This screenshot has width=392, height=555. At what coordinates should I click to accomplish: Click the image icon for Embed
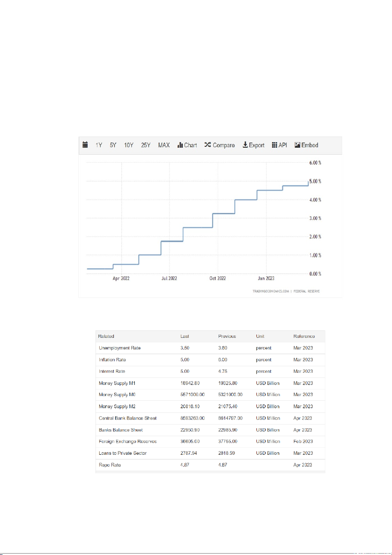297,145
